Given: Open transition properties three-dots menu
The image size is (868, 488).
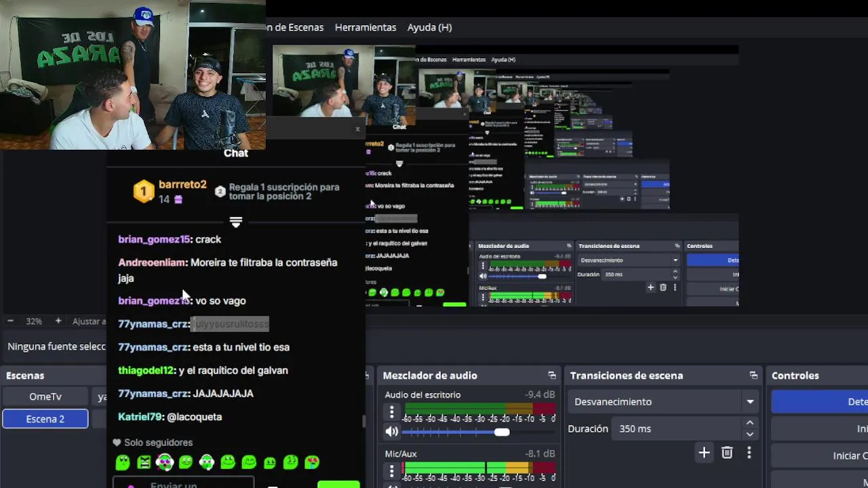Looking at the screenshot, I should coord(749,453).
